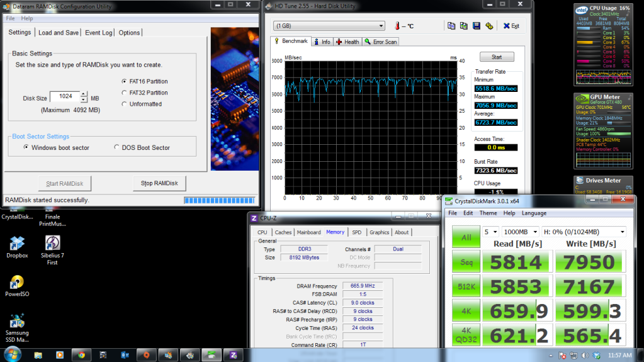Click the Disk Size spinner arrows

[84, 97]
